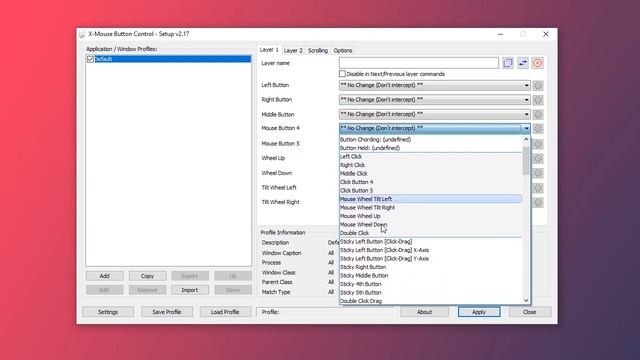This screenshot has width=640, height=360.
Task: Open gear settings for Mouse Button 4
Action: click(538, 129)
